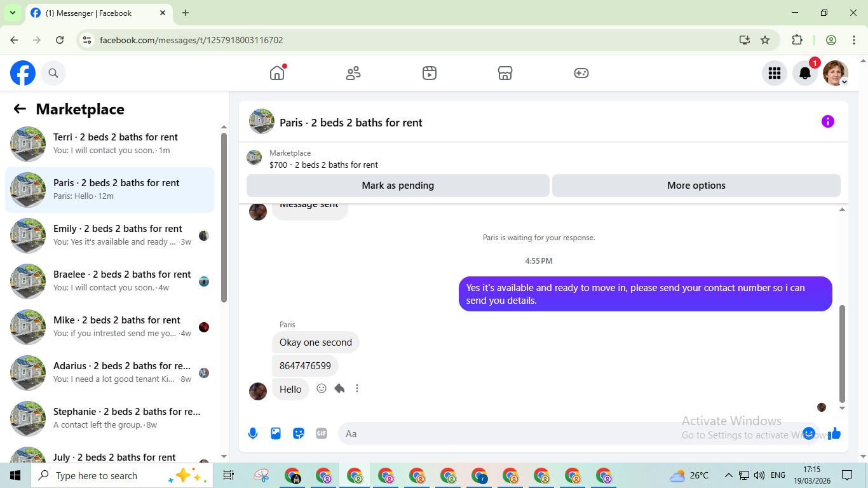This screenshot has height=488, width=868.
Task: Go back using the Marketplace back arrow
Action: pos(20,109)
